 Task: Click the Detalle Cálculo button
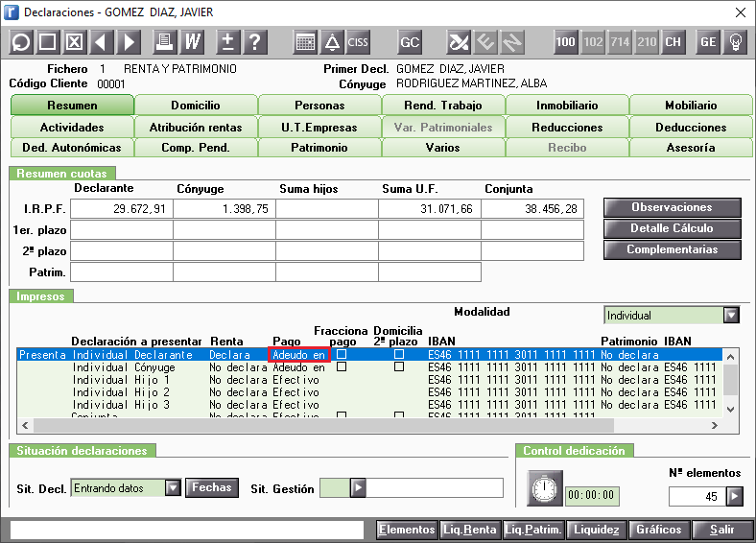[673, 228]
